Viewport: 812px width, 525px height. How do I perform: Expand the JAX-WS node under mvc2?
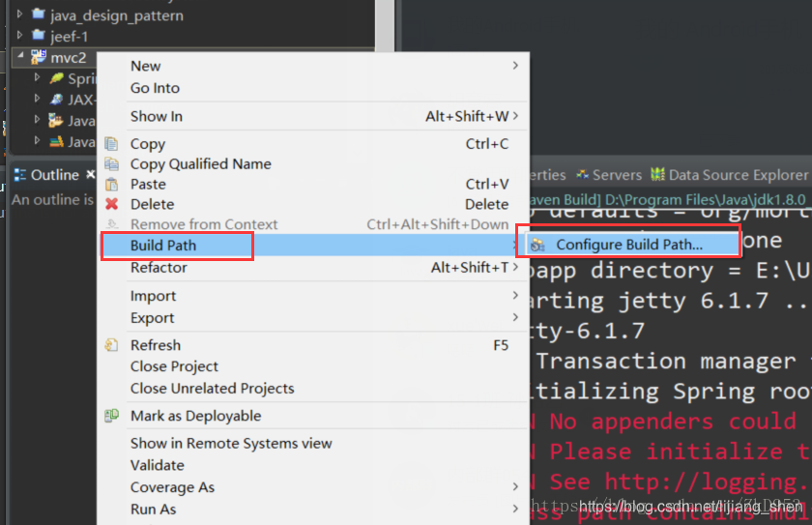37,98
